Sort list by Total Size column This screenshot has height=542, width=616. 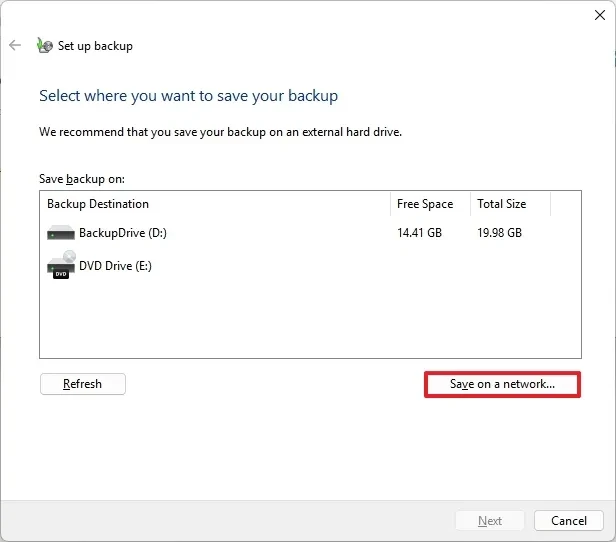click(501, 204)
